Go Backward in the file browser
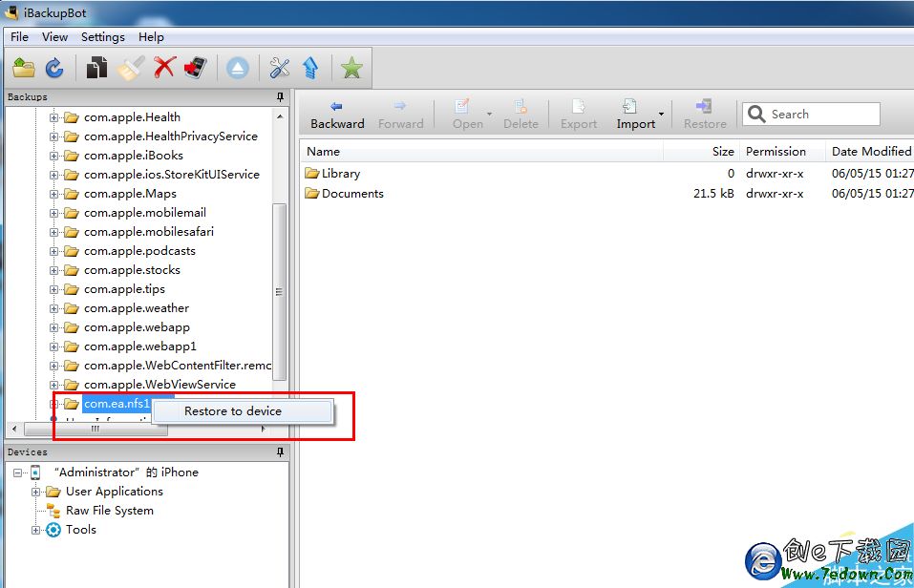 337,115
